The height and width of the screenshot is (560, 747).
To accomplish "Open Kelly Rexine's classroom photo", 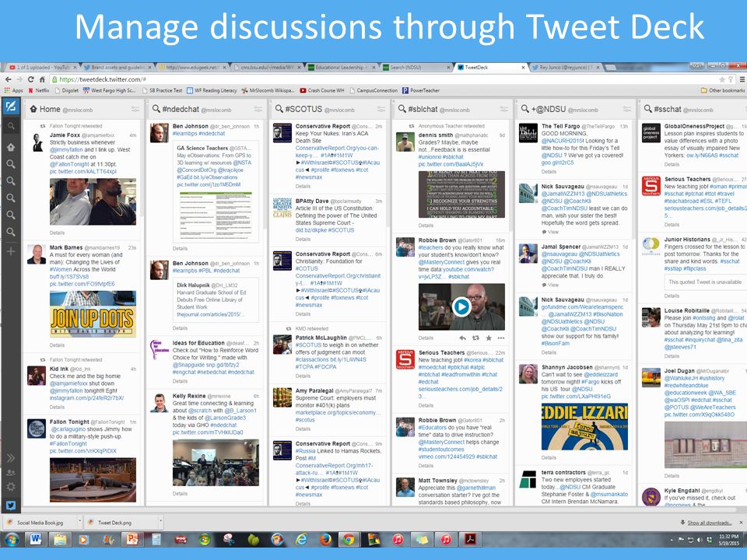I will pos(216,463).
